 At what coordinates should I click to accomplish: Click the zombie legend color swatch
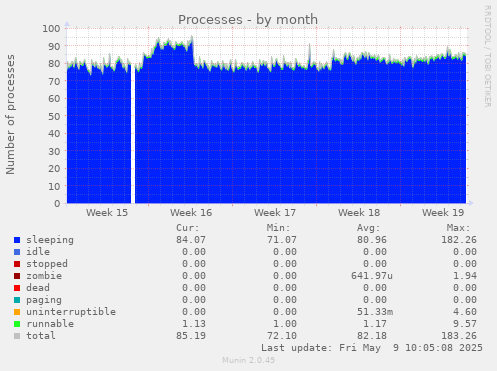tap(17, 276)
